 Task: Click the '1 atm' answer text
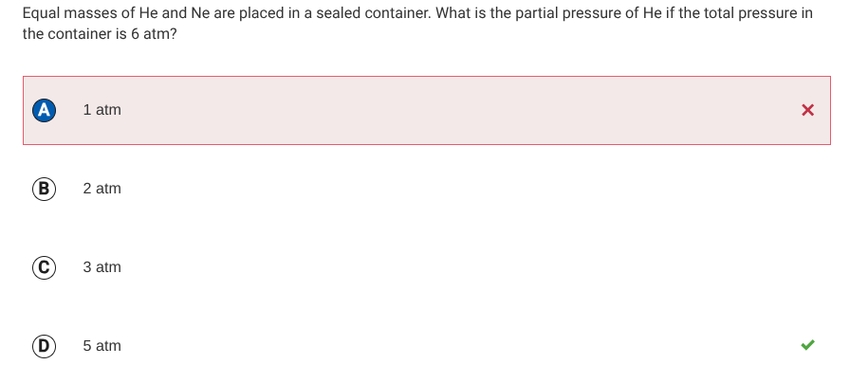(x=102, y=110)
